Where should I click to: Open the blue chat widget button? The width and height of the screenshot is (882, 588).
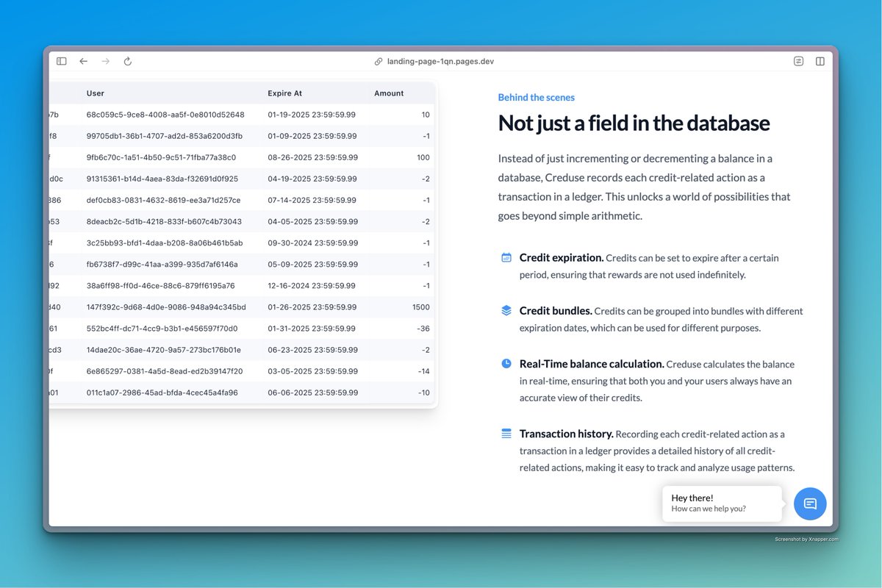coord(810,503)
